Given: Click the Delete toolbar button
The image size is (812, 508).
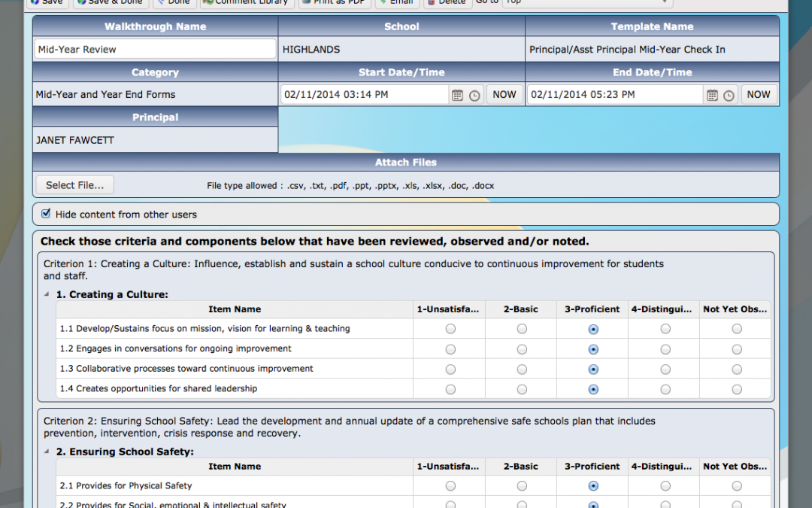Looking at the screenshot, I should coord(447,2).
